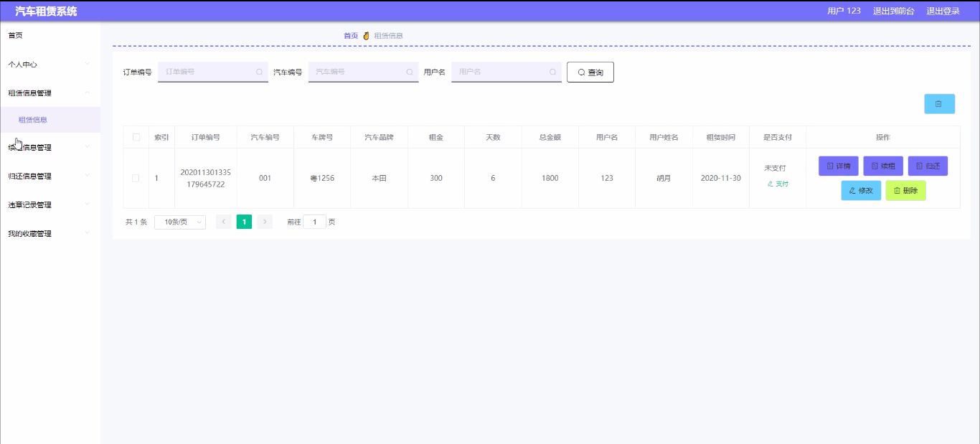
Task: Focus the 汽车编号 search input
Action: point(363,72)
